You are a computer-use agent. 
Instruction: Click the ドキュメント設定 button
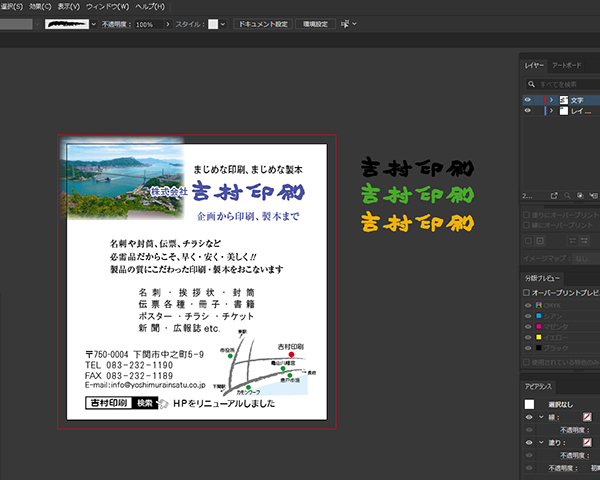point(263,24)
